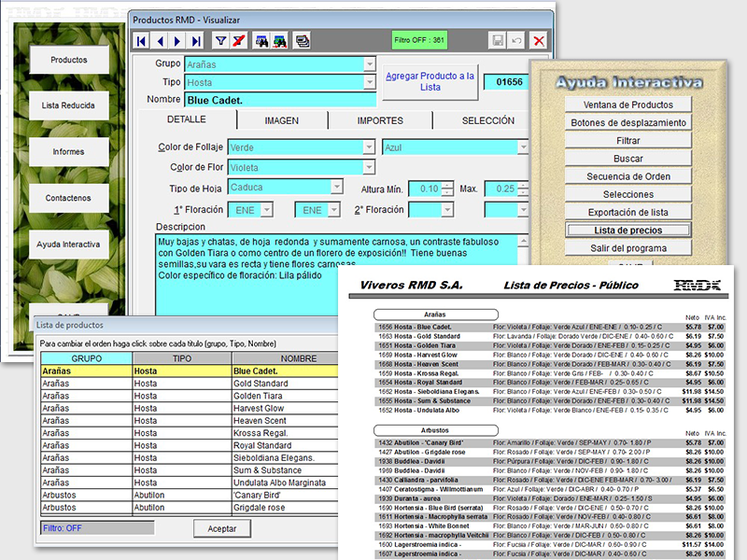The height and width of the screenshot is (560, 747).
Task: Click Aceptar in the Lista de productos window
Action: 221,528
